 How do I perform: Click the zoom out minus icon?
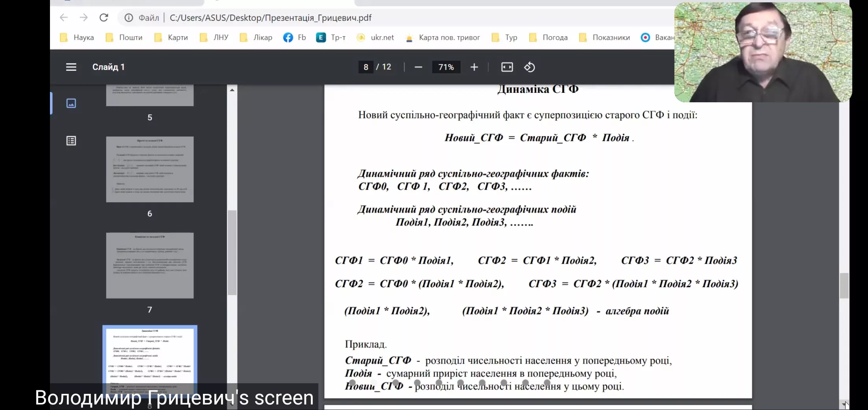tap(418, 67)
